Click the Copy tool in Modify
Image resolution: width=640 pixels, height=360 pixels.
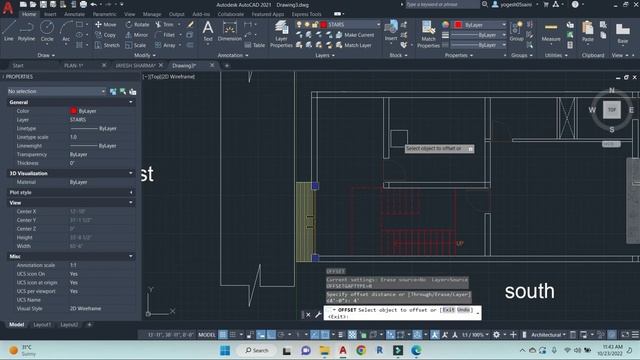(x=105, y=35)
